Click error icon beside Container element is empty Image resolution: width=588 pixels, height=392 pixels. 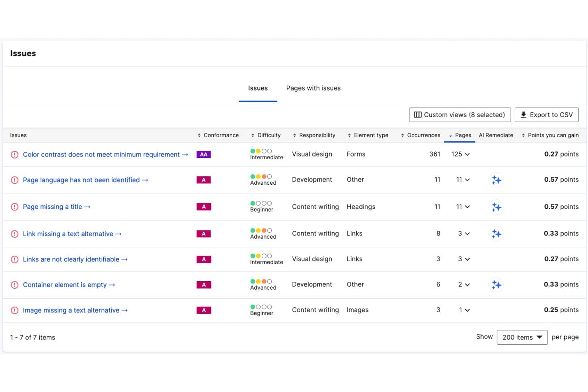coord(15,285)
